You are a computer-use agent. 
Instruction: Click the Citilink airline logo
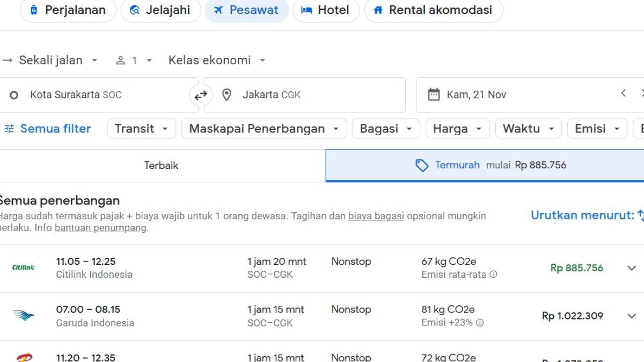pyautogui.click(x=23, y=268)
